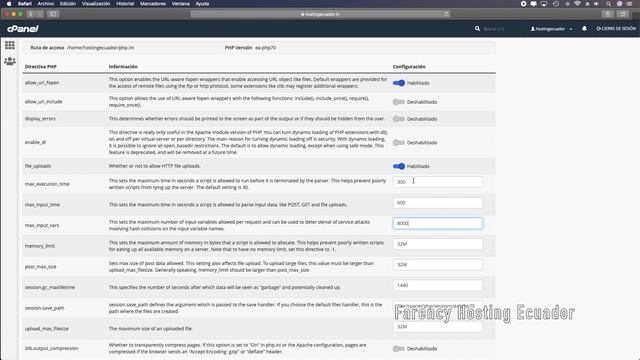This screenshot has width=640, height=360.
Task: Click the max_execution_time value field
Action: (x=438, y=182)
